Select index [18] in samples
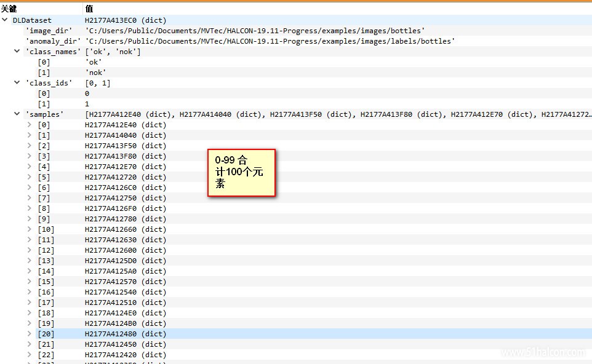Viewport: 592px width, 364px height. (46, 313)
